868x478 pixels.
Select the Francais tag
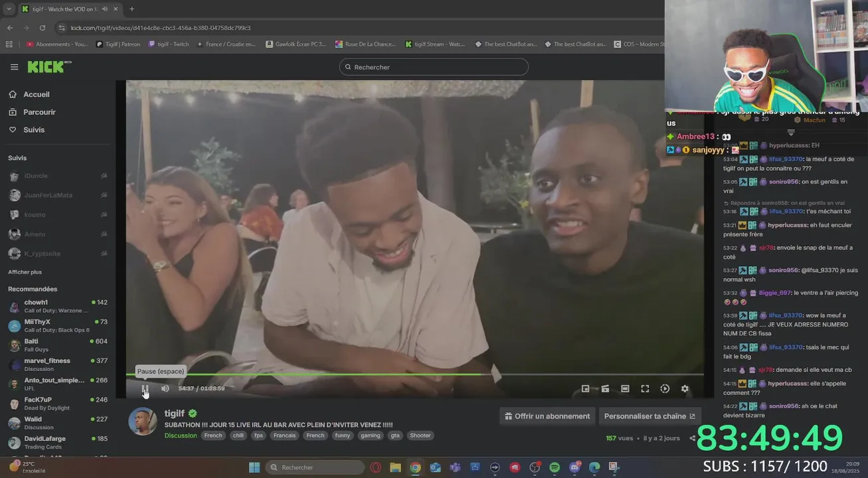point(284,436)
